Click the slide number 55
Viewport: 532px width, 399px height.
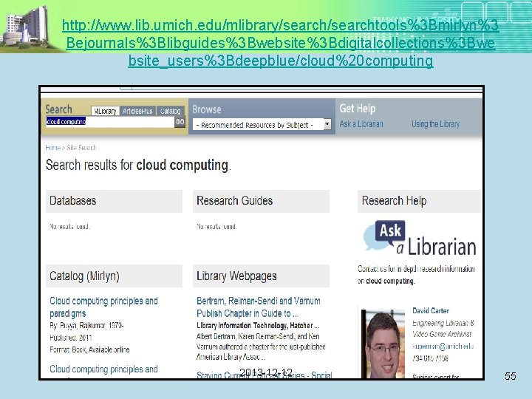(x=511, y=376)
